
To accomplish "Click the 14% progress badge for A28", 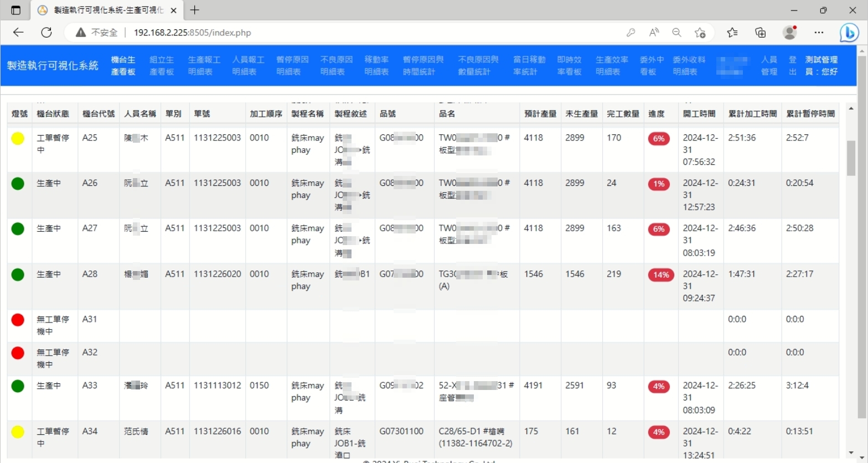I will 661,275.
